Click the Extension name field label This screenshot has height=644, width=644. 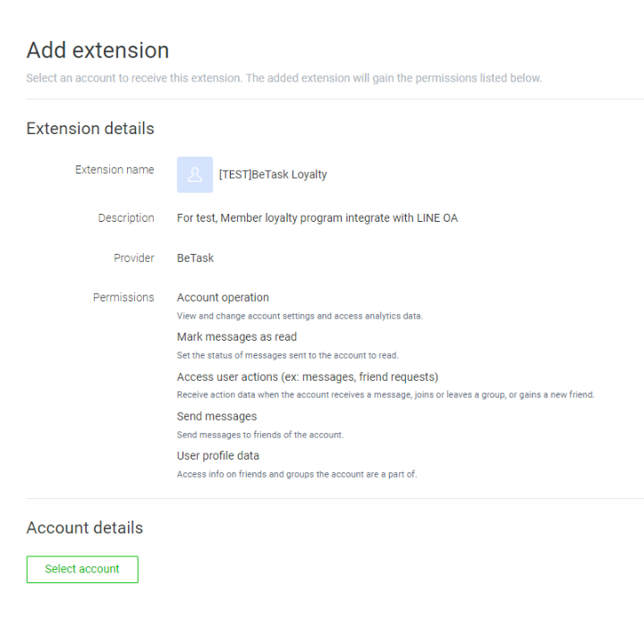click(114, 170)
